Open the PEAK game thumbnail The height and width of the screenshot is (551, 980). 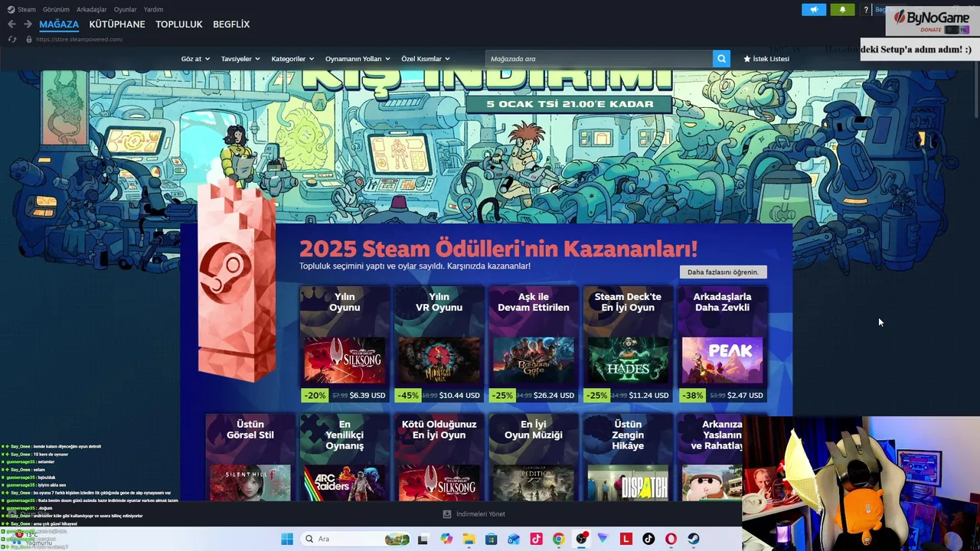click(x=723, y=360)
